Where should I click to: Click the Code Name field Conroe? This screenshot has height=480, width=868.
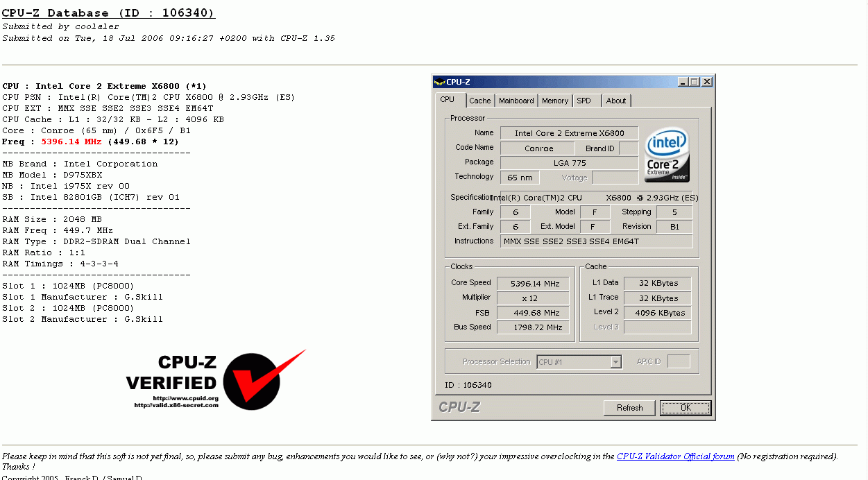[x=538, y=148]
